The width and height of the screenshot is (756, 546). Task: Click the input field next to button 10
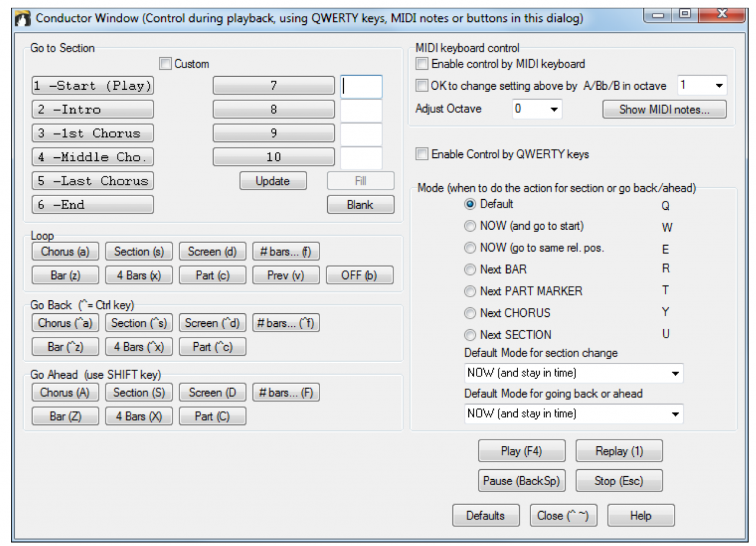point(361,158)
